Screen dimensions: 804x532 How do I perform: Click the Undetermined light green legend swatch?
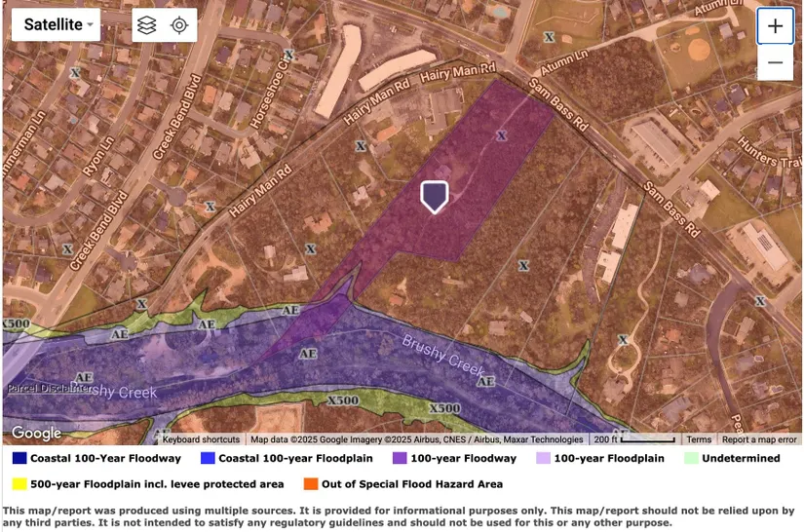point(691,458)
